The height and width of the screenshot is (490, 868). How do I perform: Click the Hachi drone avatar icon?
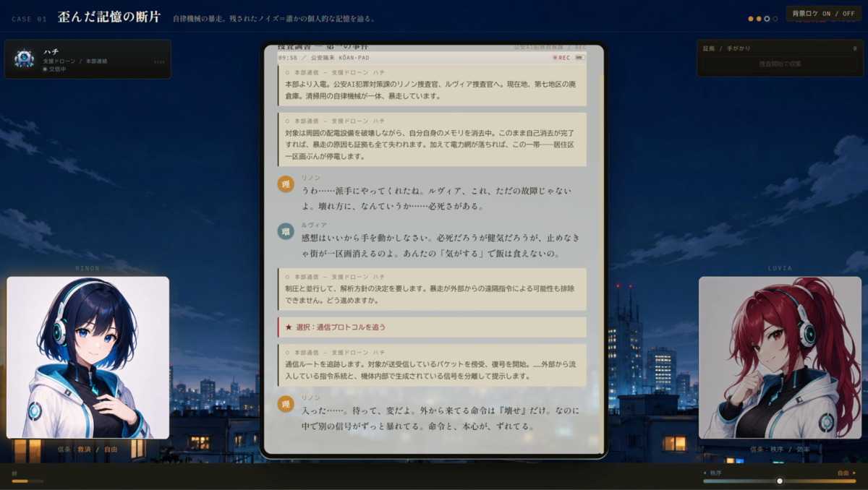24,59
